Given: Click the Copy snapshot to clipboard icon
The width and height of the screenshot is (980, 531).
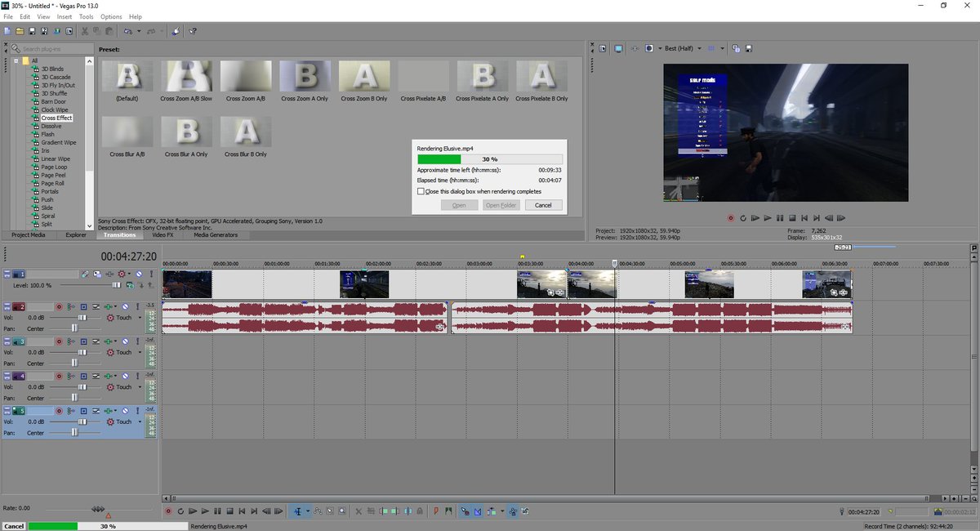Looking at the screenshot, I should (x=735, y=48).
